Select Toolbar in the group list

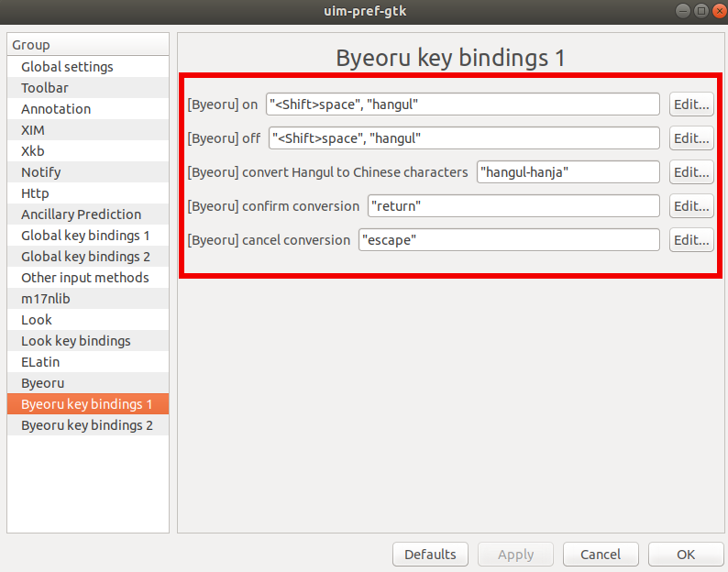point(88,88)
